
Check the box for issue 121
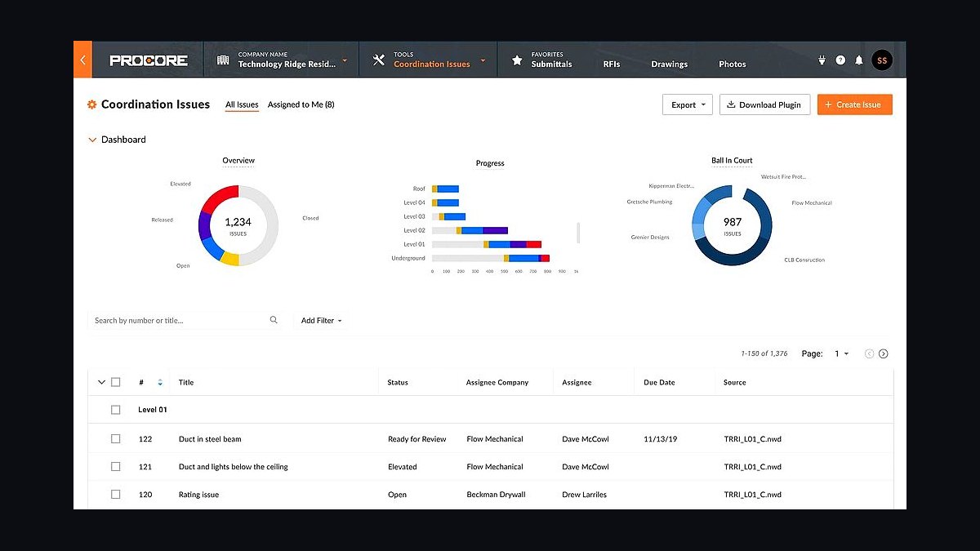point(115,467)
